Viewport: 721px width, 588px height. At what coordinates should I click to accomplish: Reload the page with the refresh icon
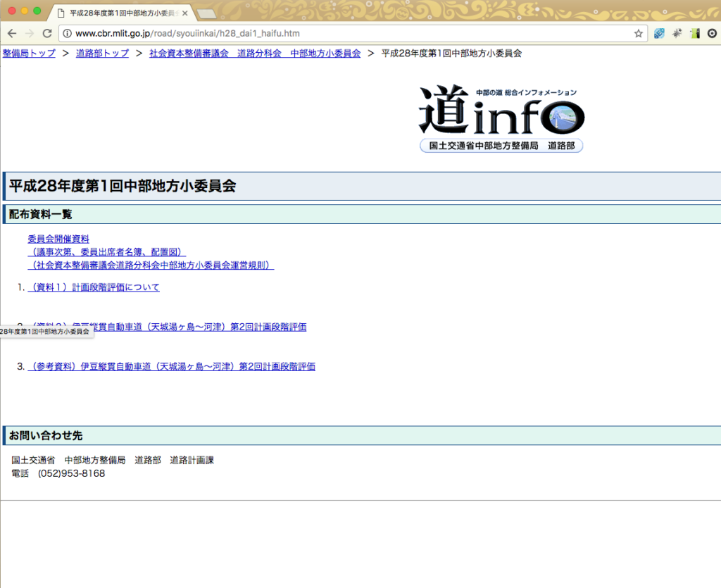tap(47, 33)
